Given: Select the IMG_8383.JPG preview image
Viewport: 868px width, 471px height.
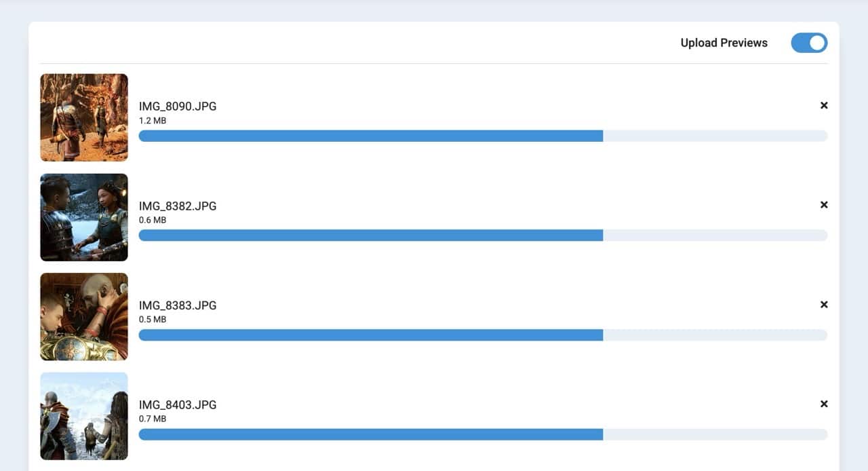Looking at the screenshot, I should (x=84, y=316).
